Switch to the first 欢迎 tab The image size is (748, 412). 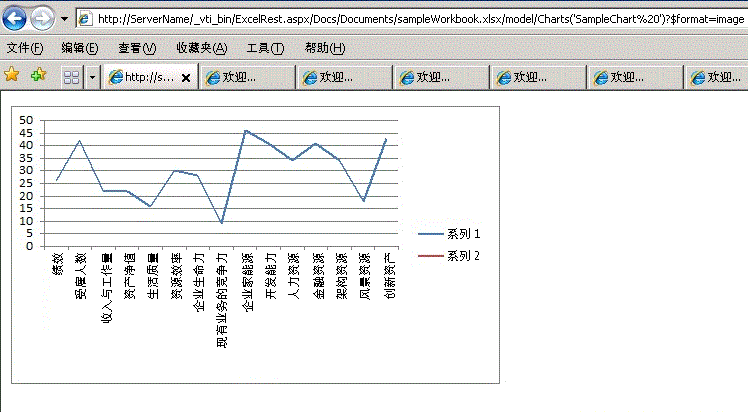pos(248,77)
